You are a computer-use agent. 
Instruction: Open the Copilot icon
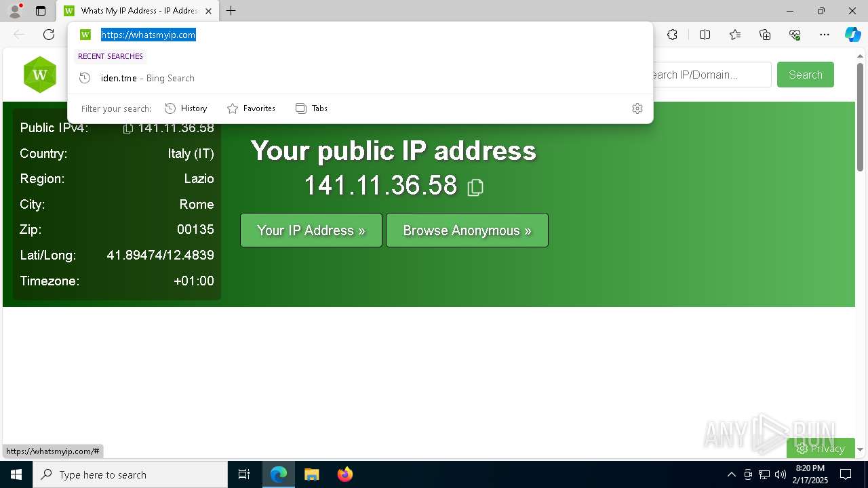[x=852, y=35]
